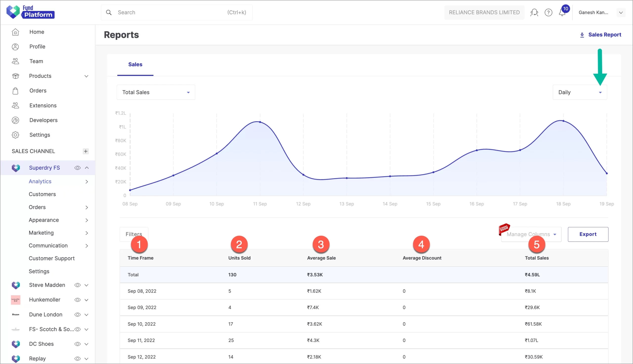Screen dimensions: 633x364
Task: Toggle the Superdry FS eye icon
Action: pos(78,168)
